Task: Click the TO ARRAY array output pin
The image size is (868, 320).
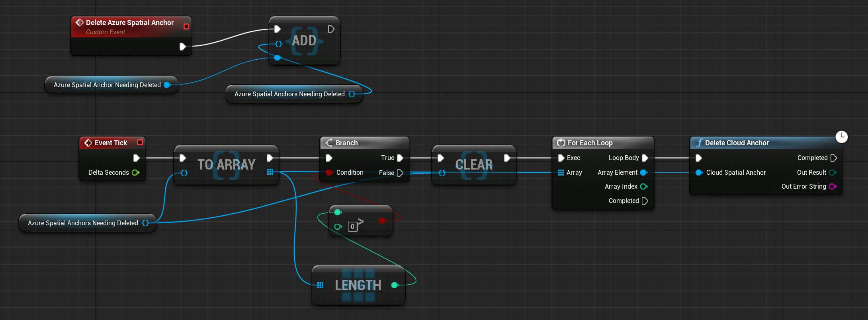Action: coord(270,172)
